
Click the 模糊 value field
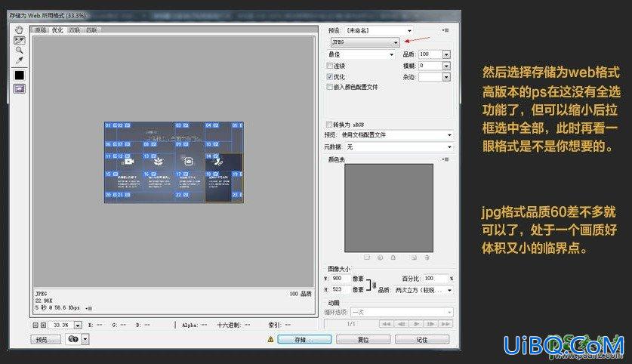tap(430, 66)
